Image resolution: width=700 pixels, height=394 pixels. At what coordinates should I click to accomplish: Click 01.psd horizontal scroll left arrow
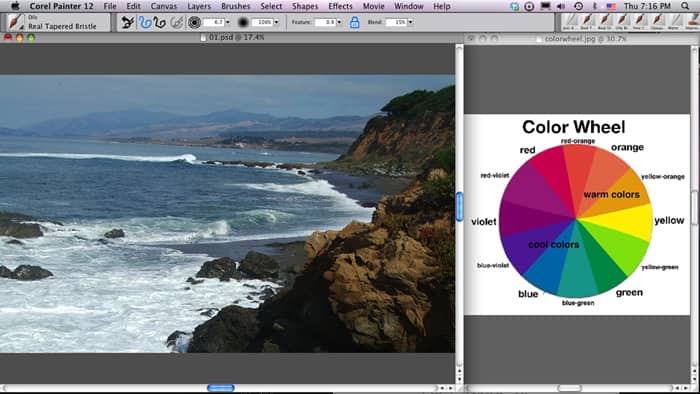pos(442,388)
